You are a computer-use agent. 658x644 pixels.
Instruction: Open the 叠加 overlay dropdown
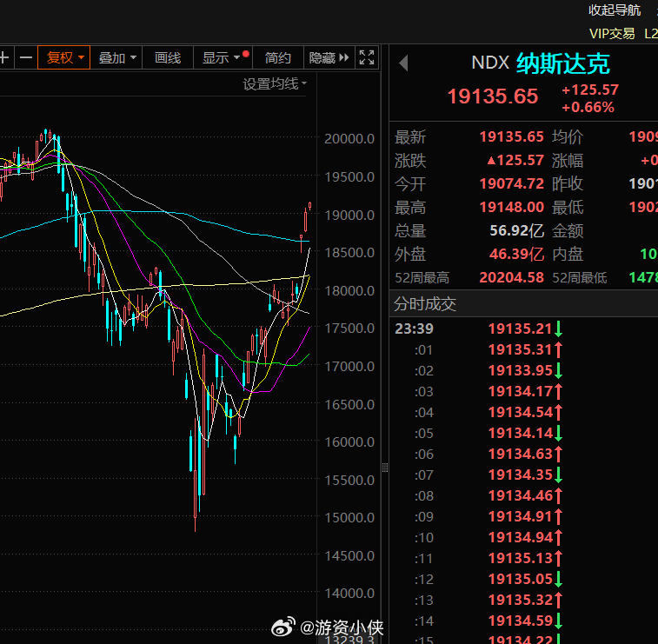(x=116, y=57)
